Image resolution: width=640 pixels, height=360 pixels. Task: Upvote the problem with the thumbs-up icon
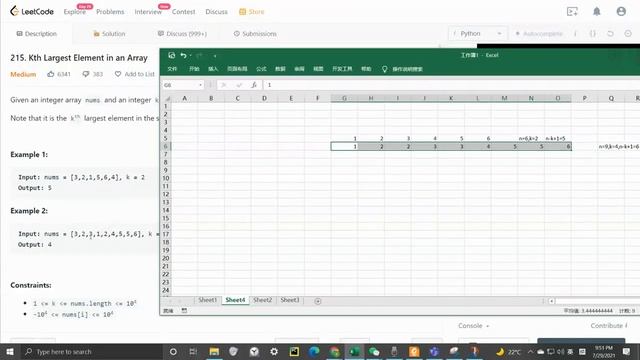[x=51, y=74]
